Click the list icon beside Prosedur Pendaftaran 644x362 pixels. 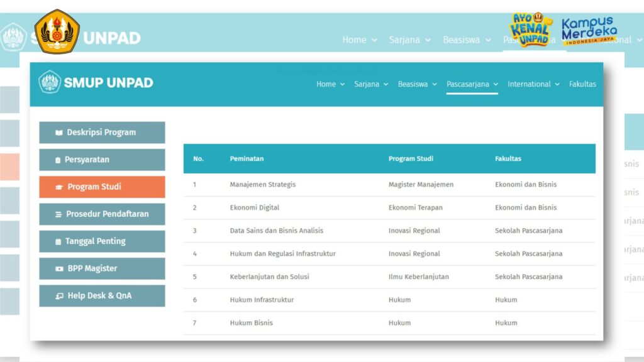58,214
